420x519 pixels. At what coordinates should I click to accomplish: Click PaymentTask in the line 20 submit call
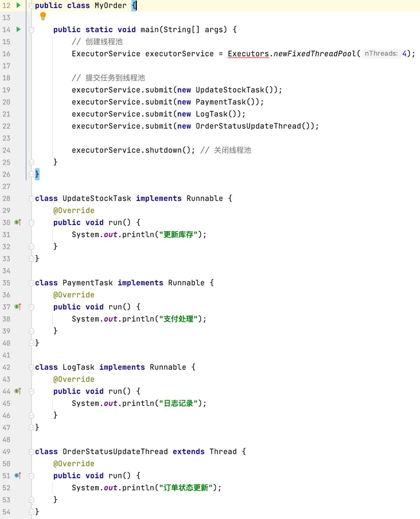221,102
